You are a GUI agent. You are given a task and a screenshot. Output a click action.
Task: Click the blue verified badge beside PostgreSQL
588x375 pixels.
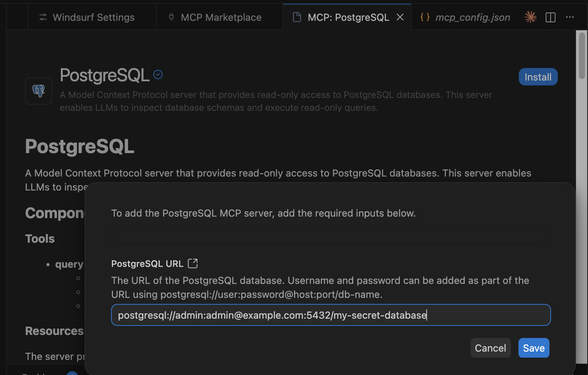158,74
